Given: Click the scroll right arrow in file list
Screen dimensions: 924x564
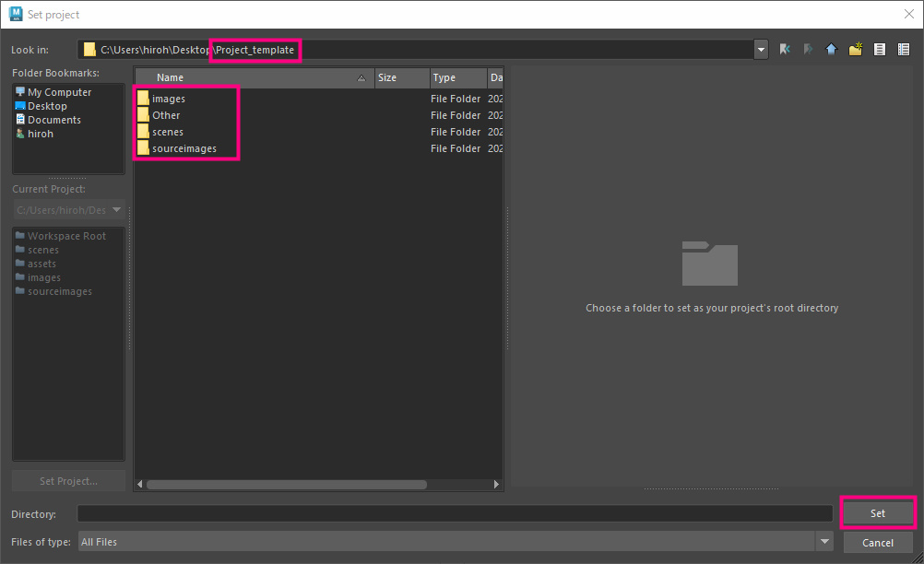Looking at the screenshot, I should [x=496, y=485].
